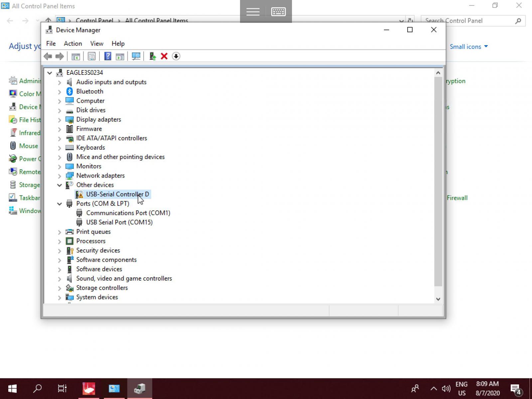Click the red X Uninstall device icon
The width and height of the screenshot is (532, 399).
click(164, 56)
